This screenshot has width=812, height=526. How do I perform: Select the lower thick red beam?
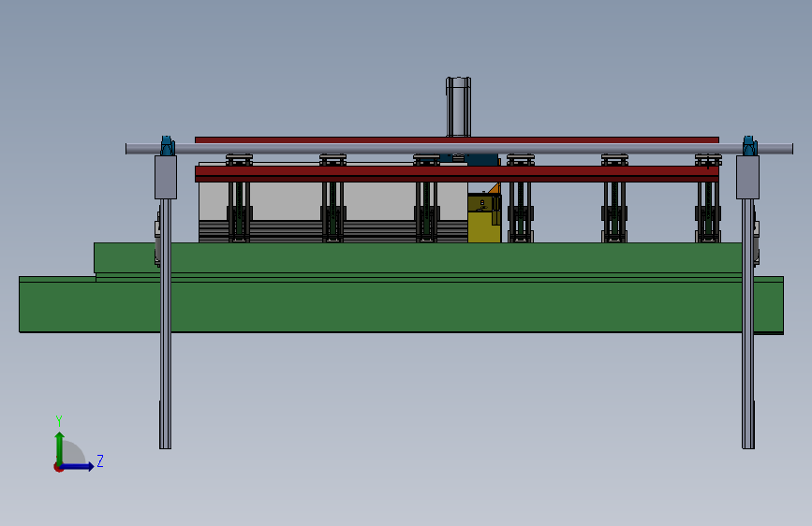click(x=457, y=173)
